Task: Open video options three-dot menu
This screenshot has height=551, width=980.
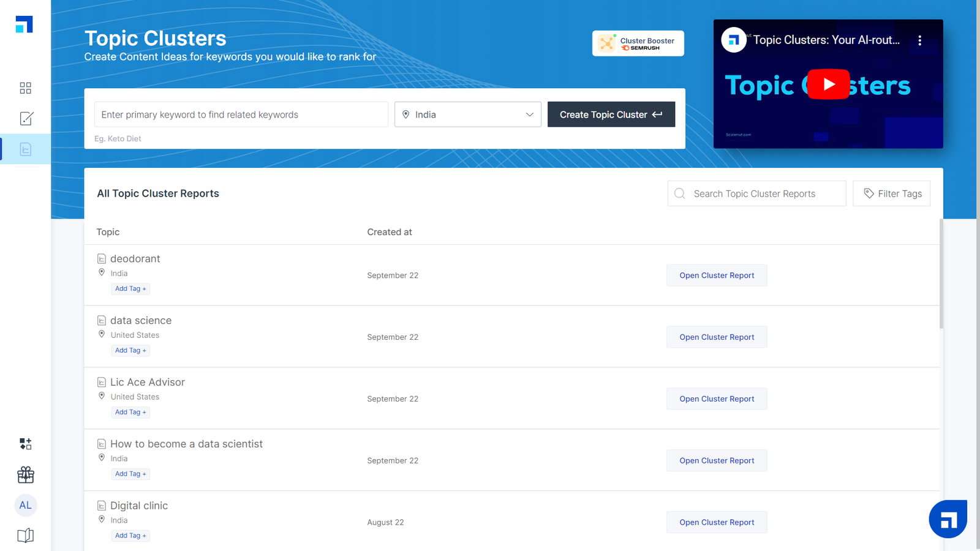Action: [919, 40]
